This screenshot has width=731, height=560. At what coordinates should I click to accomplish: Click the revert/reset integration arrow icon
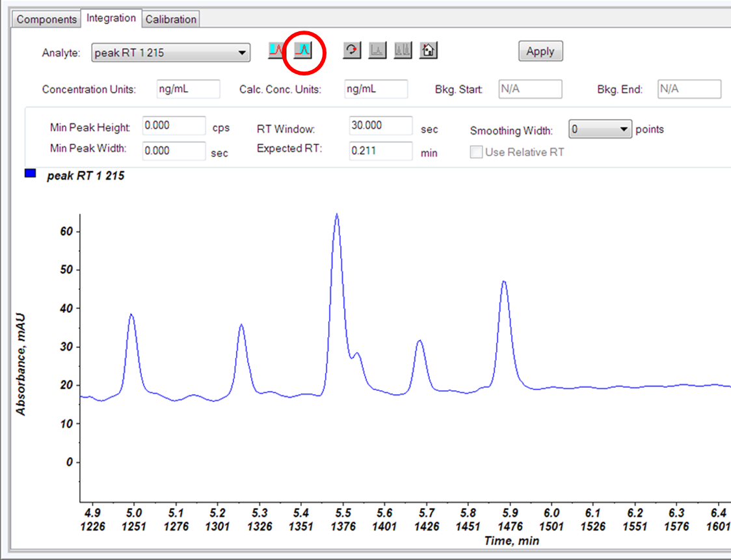coord(352,50)
